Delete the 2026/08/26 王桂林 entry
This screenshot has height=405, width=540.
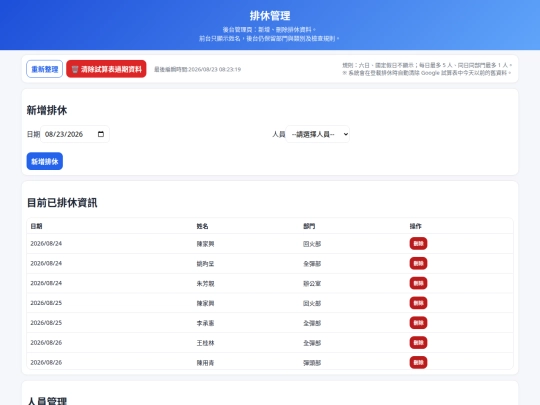(x=418, y=343)
